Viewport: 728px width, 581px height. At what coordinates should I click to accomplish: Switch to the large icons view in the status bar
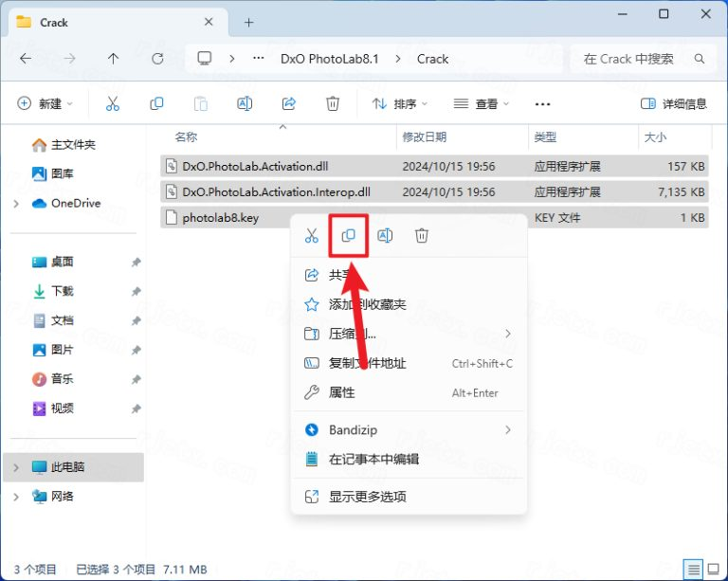713,569
